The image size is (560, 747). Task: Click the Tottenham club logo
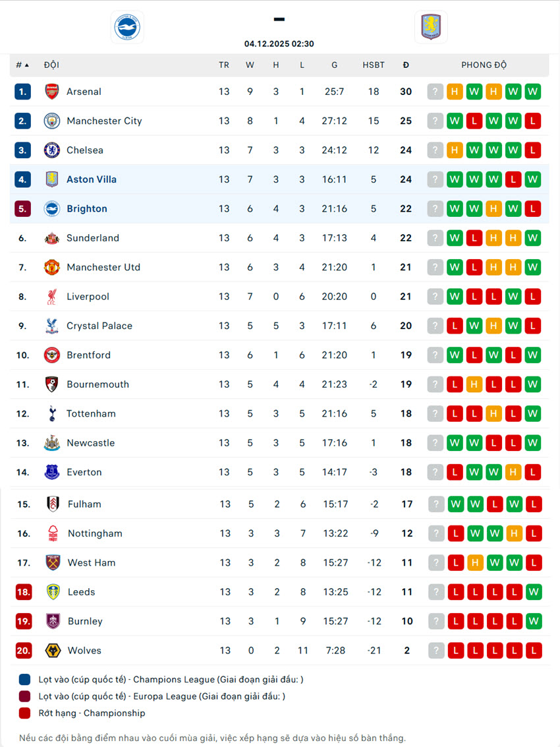coord(52,413)
